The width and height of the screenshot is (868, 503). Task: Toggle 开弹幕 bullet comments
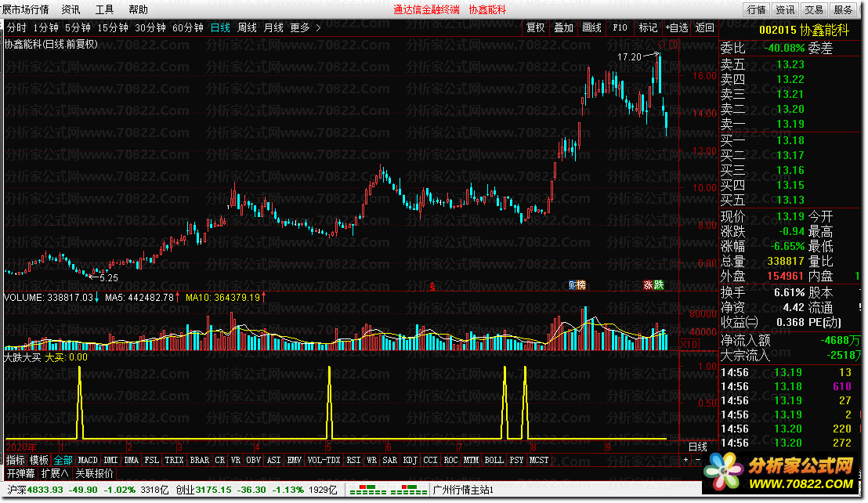pos(21,474)
